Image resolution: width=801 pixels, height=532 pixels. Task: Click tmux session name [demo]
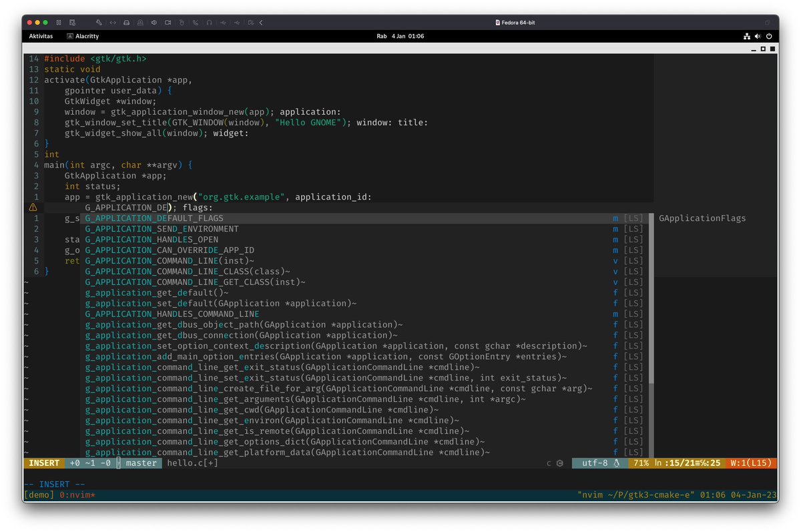(40, 495)
